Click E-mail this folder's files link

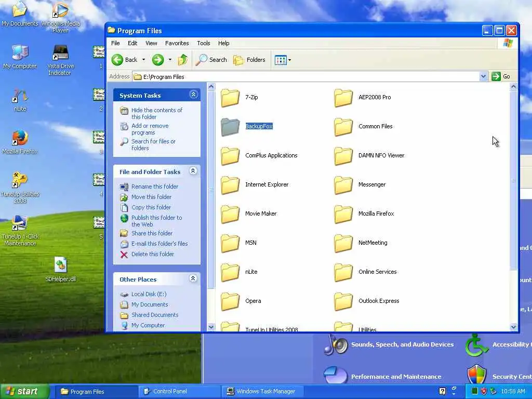point(159,244)
